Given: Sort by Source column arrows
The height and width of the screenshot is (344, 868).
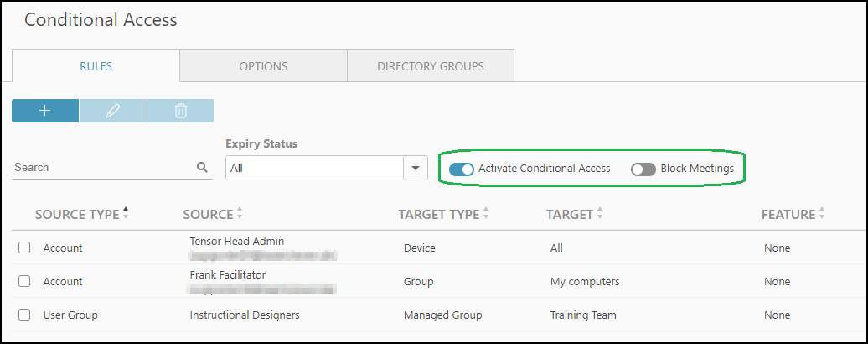Looking at the screenshot, I should (240, 214).
